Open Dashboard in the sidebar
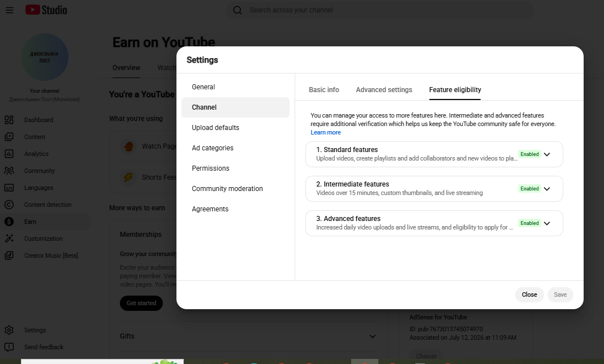 tap(45, 120)
